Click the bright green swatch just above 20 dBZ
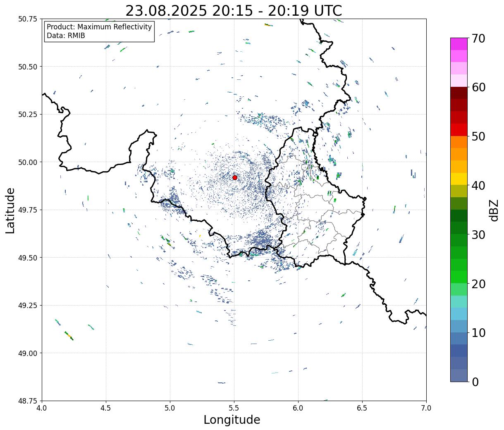Viewport: 504px width, 430px height. pyautogui.click(x=459, y=277)
